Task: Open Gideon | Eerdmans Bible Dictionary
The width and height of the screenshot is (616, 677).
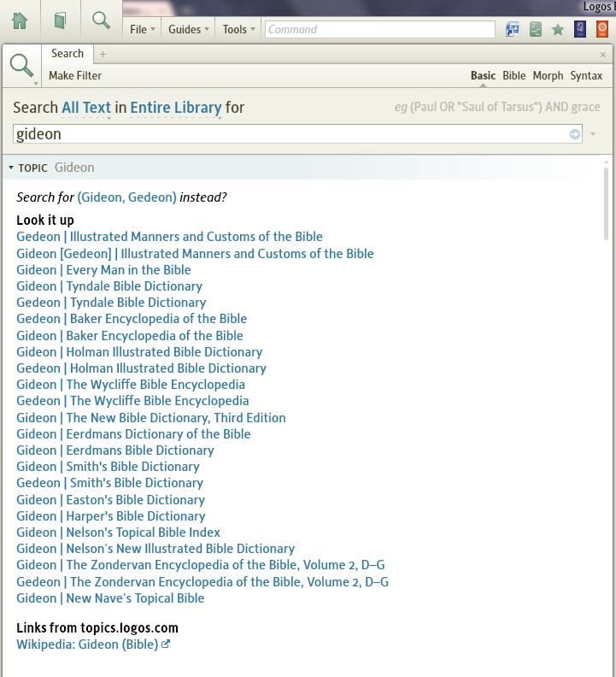Action: click(x=115, y=450)
